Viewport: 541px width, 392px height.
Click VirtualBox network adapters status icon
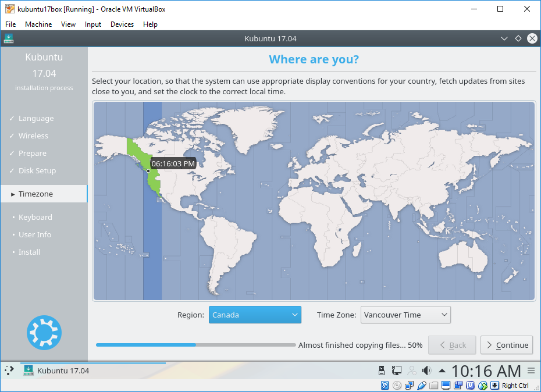click(x=409, y=386)
